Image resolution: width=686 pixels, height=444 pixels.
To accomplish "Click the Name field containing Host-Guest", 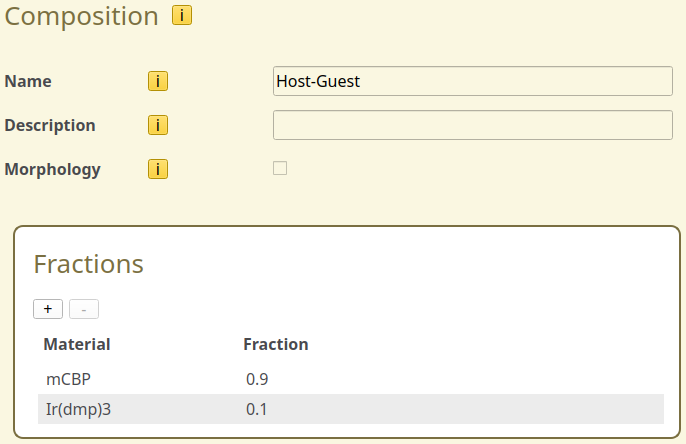I will 472,81.
